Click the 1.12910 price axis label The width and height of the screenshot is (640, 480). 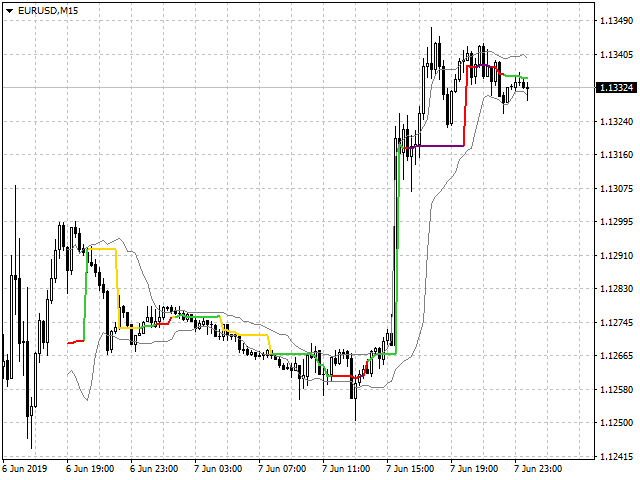pos(616,256)
